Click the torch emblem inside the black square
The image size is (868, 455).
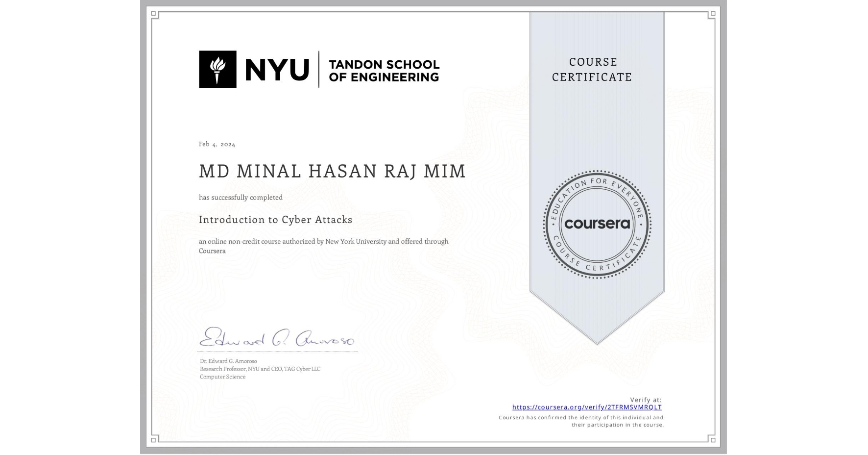point(217,69)
